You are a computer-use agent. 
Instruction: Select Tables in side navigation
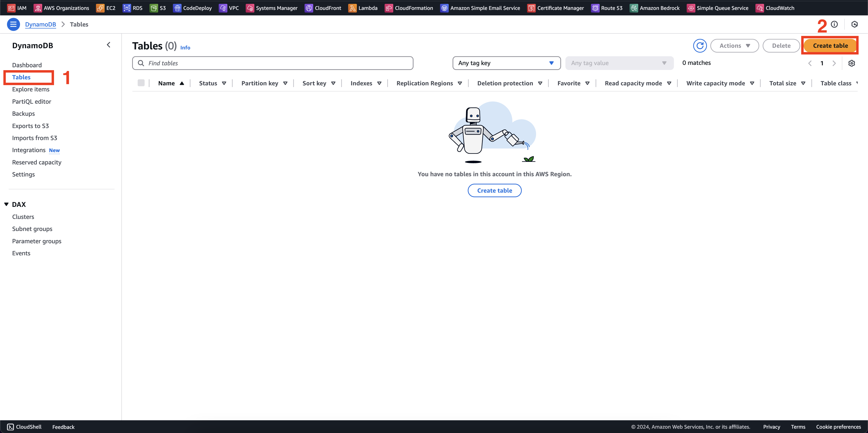pos(21,77)
